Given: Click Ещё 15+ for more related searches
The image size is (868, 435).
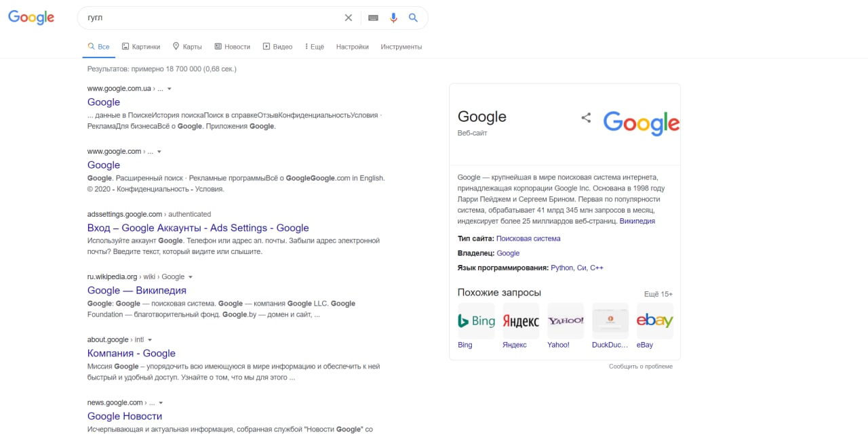Looking at the screenshot, I should 658,294.
